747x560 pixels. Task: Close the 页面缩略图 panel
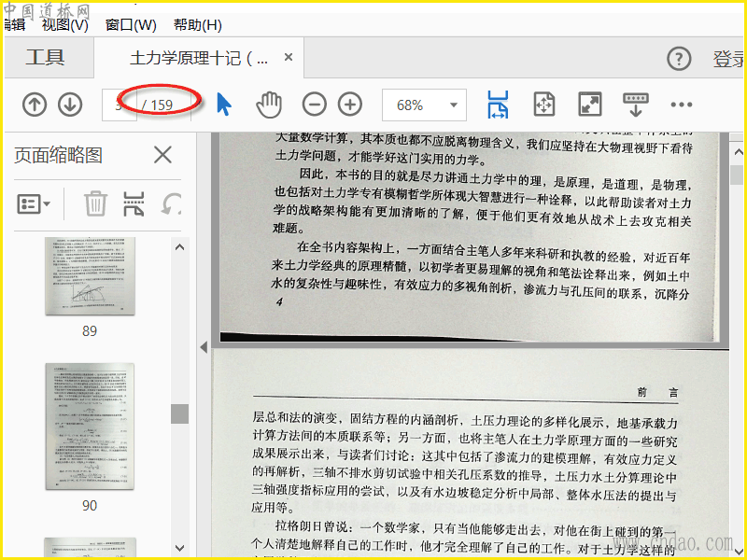pos(162,155)
